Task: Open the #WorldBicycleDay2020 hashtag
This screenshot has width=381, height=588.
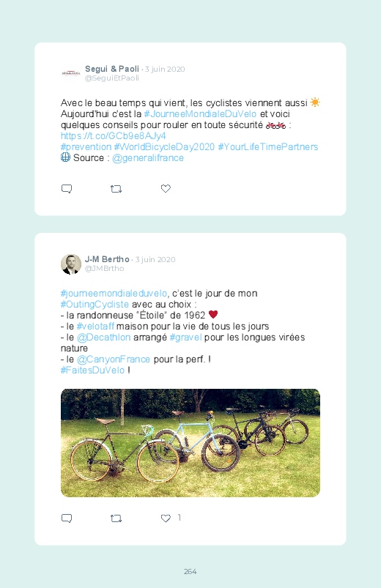Action: (x=164, y=147)
